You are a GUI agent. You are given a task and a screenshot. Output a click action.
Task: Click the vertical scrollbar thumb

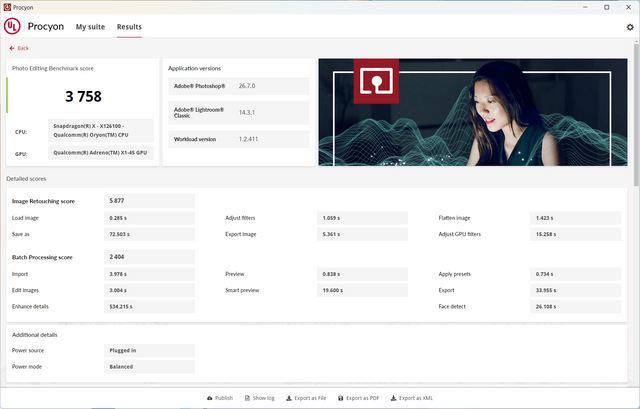[x=636, y=114]
